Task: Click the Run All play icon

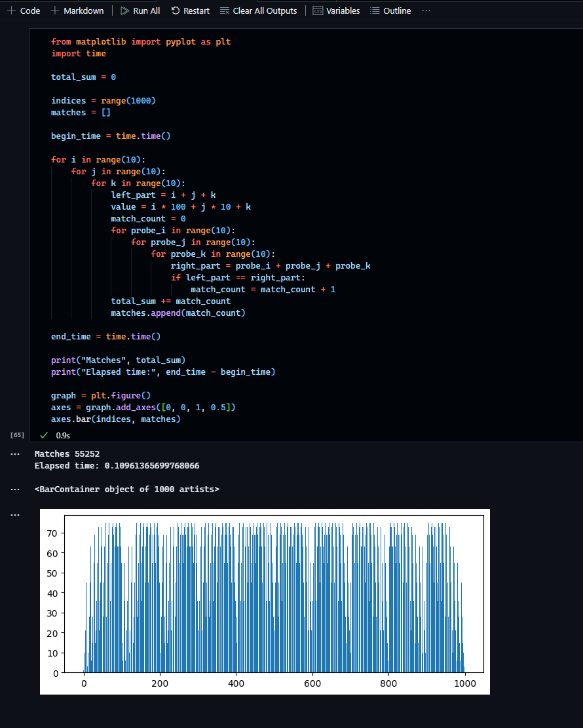Action: pyautogui.click(x=125, y=10)
